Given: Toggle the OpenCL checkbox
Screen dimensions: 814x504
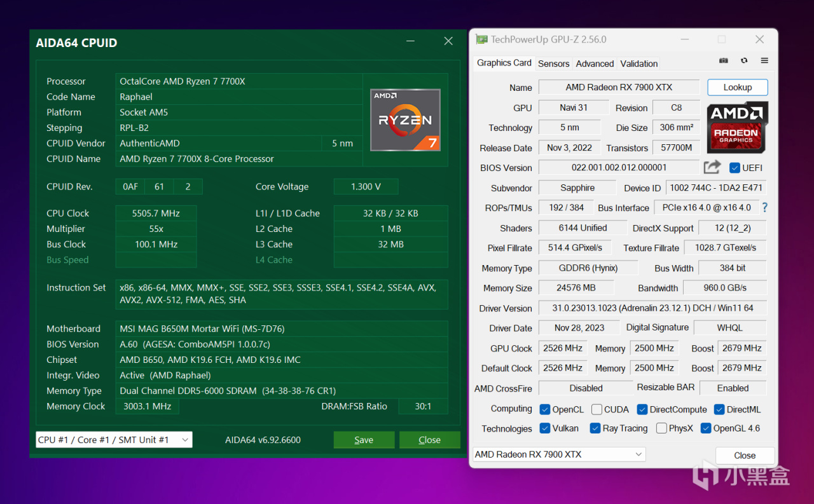Looking at the screenshot, I should [545, 409].
